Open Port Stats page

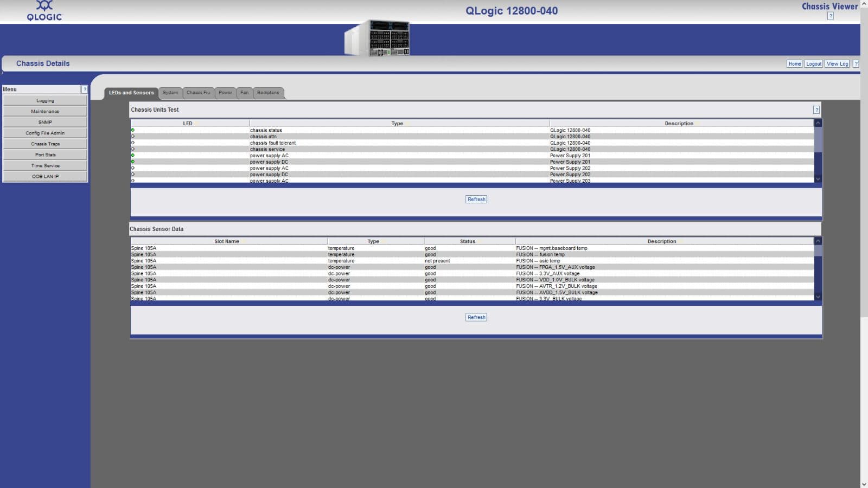[x=45, y=155]
